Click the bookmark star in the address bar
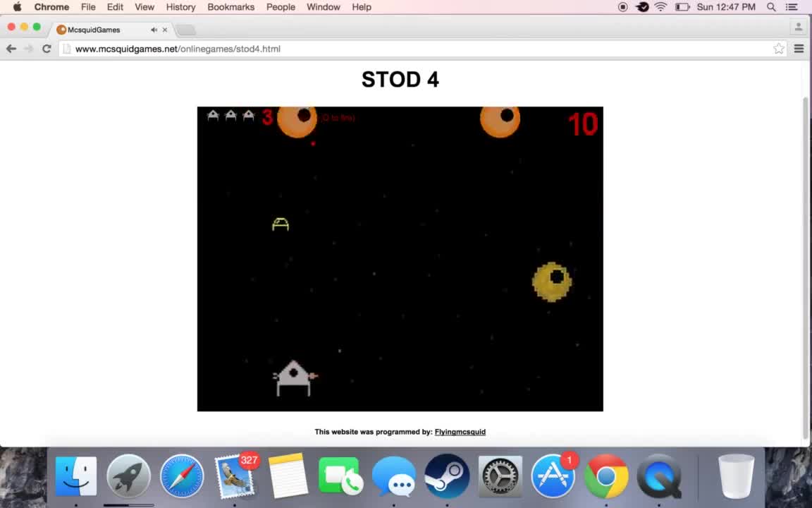Image resolution: width=812 pixels, height=508 pixels. click(x=778, y=49)
